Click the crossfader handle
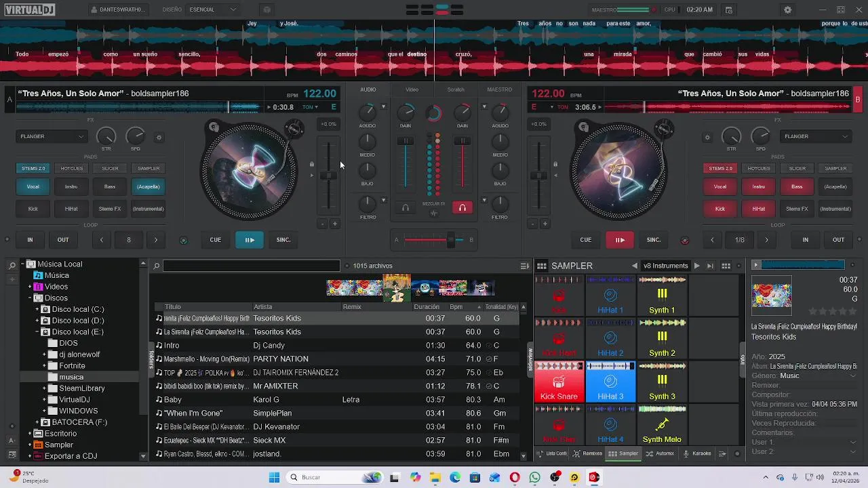 tap(450, 239)
